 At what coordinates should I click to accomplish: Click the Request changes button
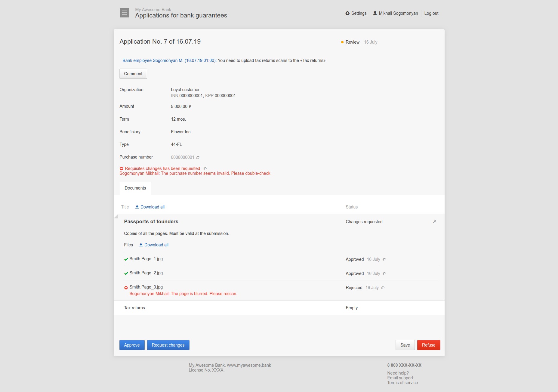(168, 345)
